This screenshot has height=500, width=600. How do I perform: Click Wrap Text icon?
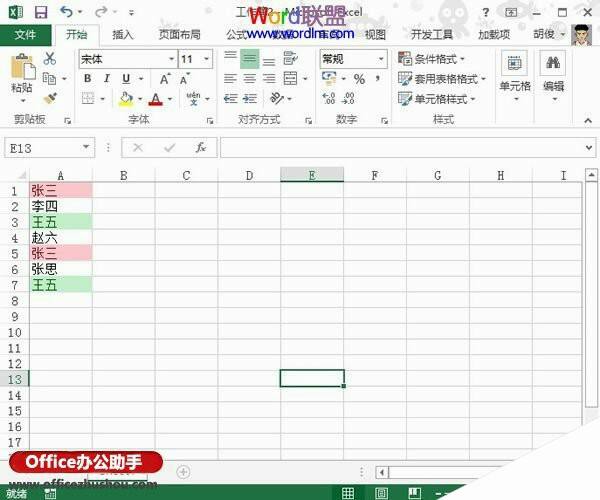290,59
